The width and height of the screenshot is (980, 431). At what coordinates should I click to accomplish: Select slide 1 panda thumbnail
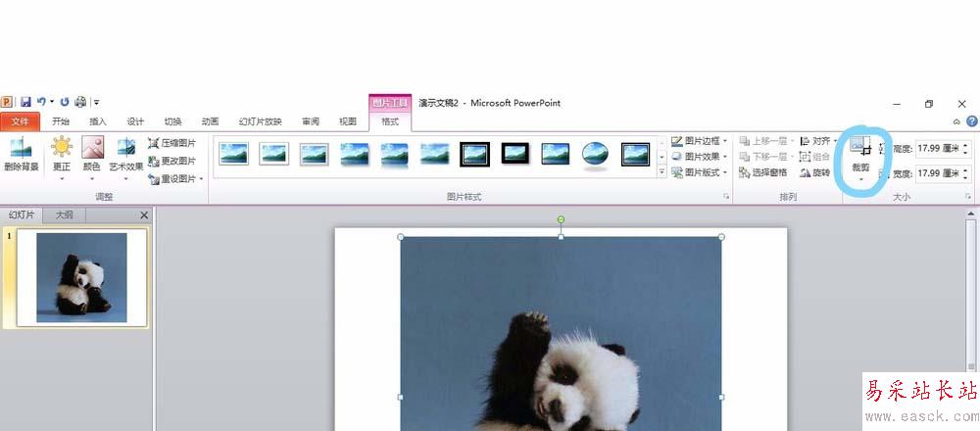click(82, 277)
